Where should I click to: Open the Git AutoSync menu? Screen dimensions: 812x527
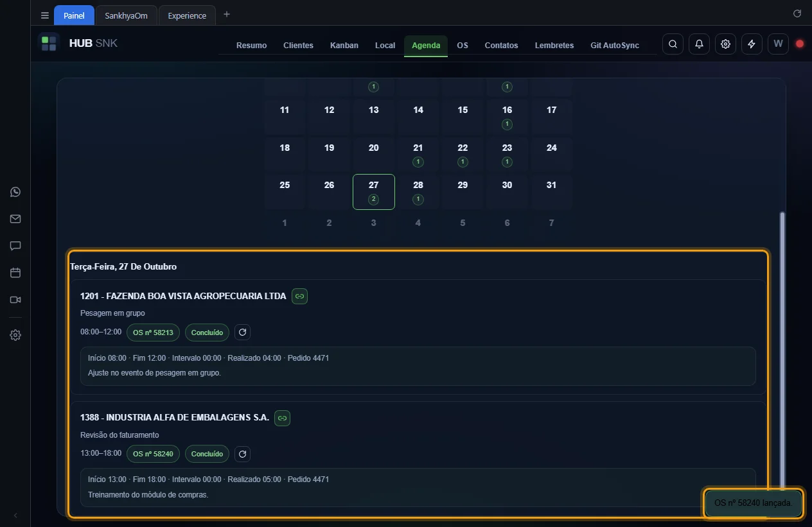click(x=615, y=45)
